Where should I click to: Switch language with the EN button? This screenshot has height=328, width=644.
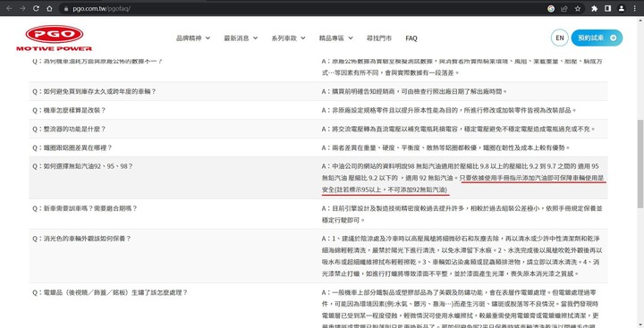point(559,38)
